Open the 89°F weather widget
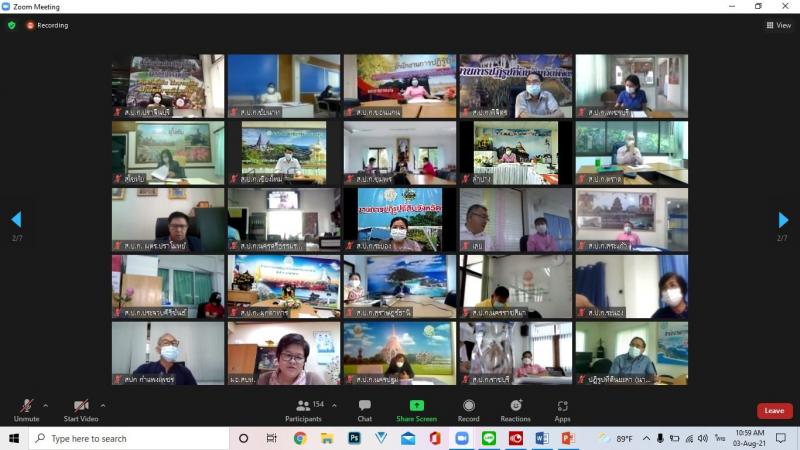 pyautogui.click(x=615, y=438)
